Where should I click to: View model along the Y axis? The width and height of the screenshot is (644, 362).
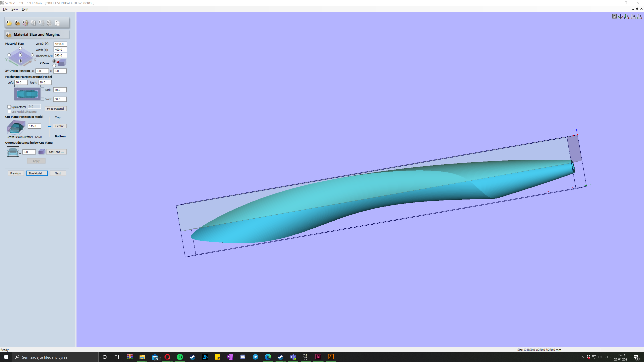[x=639, y=16]
